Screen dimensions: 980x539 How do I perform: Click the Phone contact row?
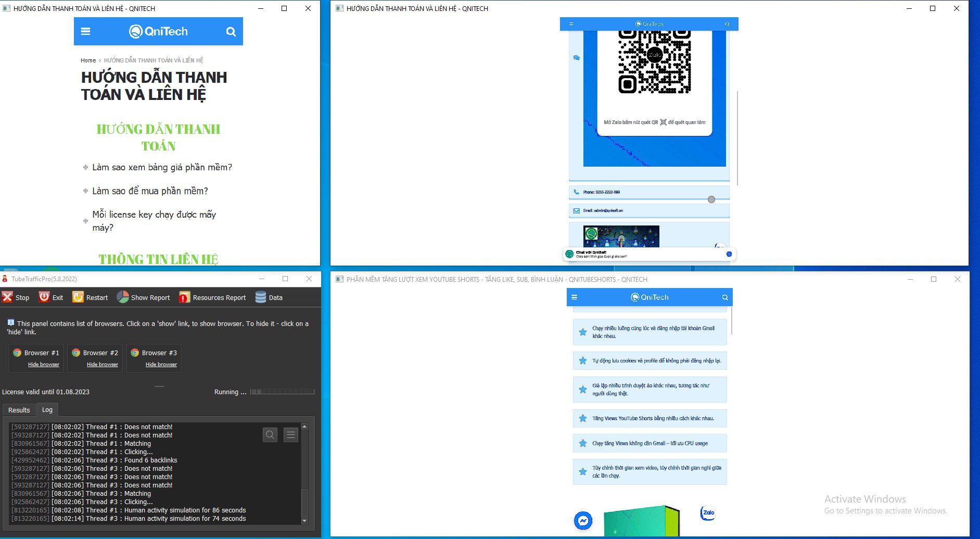(649, 192)
